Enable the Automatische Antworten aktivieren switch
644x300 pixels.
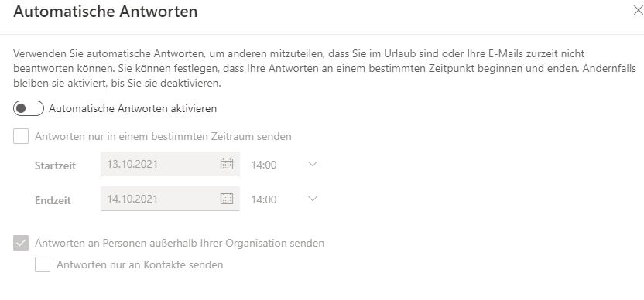point(29,108)
